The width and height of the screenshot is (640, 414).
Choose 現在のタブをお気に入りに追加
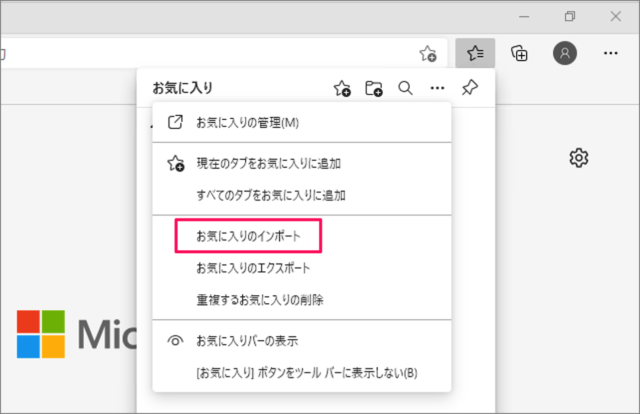302,163
